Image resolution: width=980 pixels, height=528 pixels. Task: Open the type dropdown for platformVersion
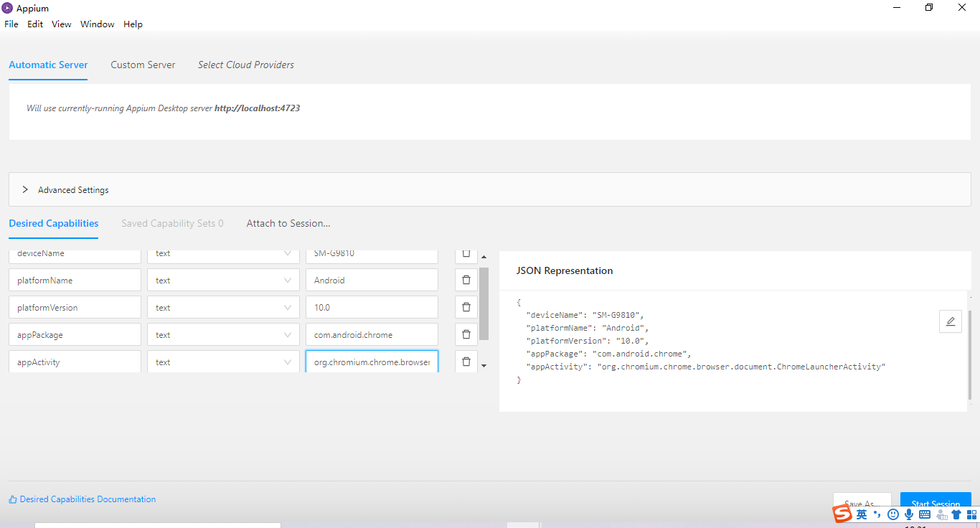pos(223,308)
